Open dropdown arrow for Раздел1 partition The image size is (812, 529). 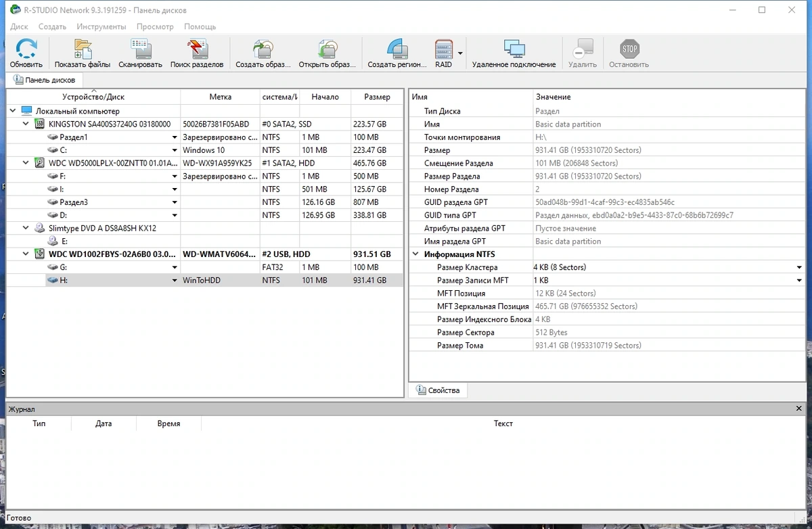click(175, 137)
